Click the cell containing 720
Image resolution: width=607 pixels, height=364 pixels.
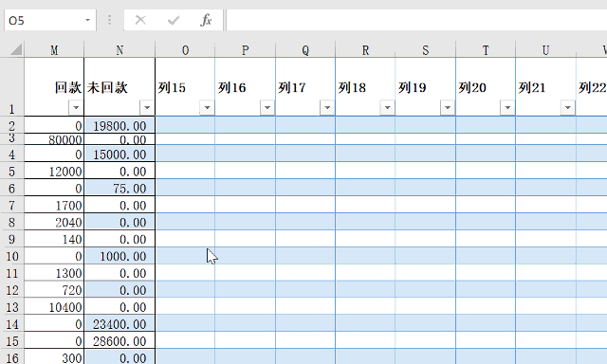54,290
